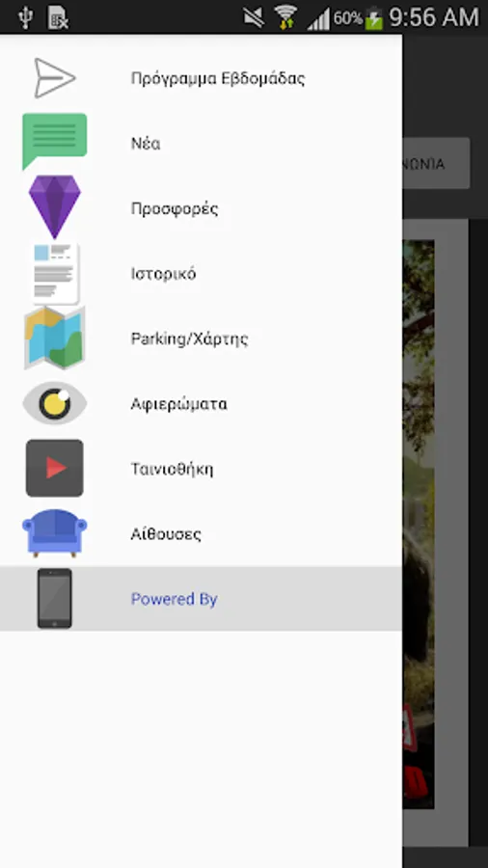Image resolution: width=488 pixels, height=868 pixels.
Task: Tap the smartphone Powered By icon
Action: point(54,598)
